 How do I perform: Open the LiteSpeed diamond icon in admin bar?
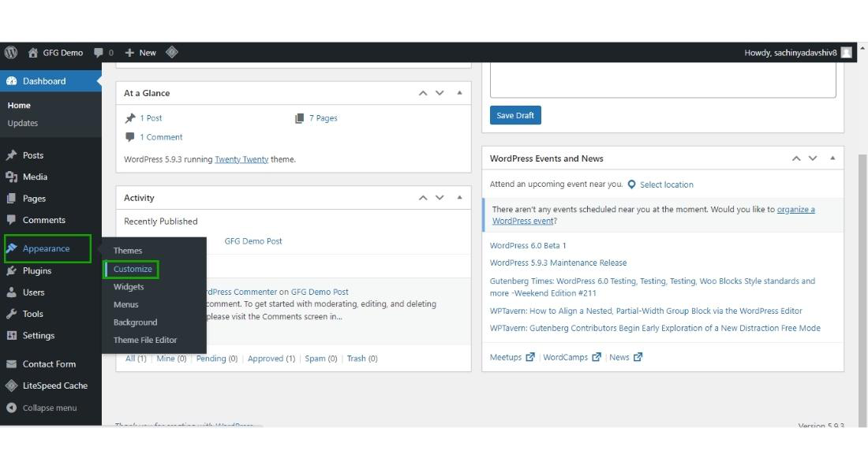(x=172, y=52)
